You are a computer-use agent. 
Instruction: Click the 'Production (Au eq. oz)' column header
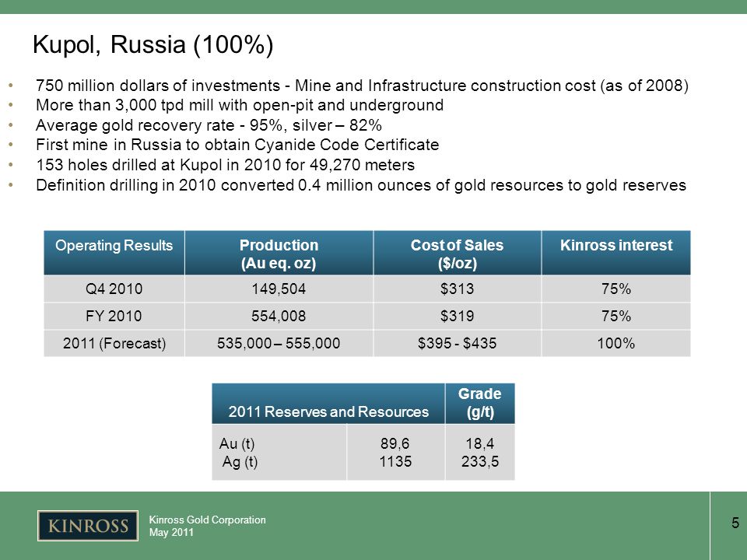tap(279, 254)
